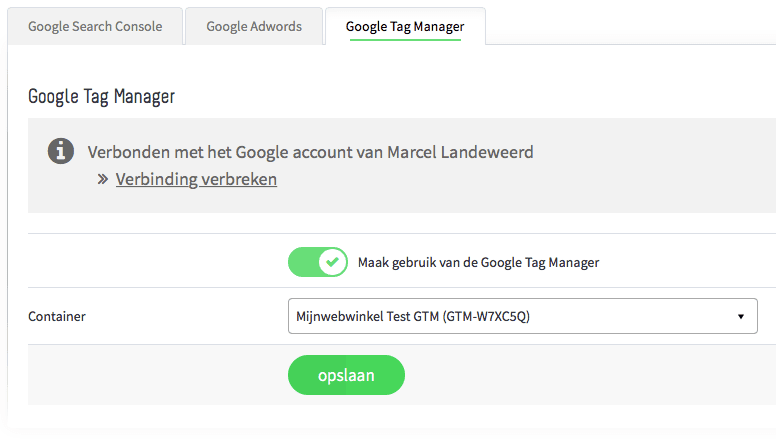Viewport: 776px width, 446px height.
Task: Click the GTM-W7XC5Q container ID text
Action: [489, 316]
